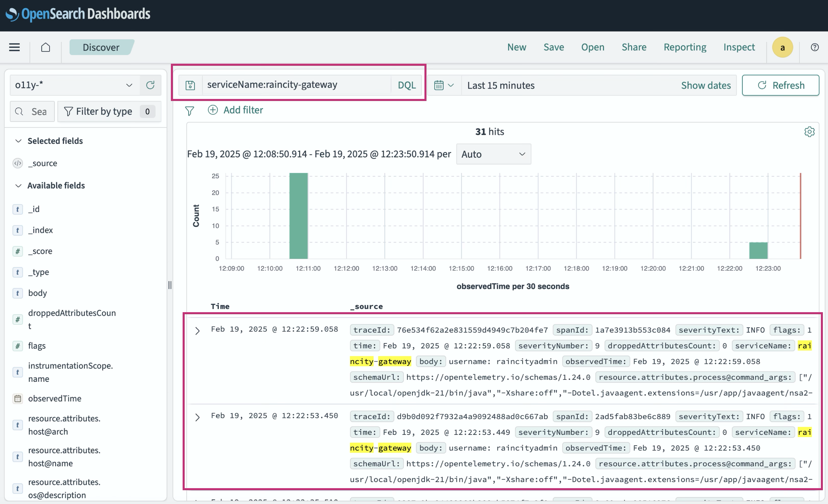
Task: Collapse sidebar using the resize handle
Action: point(170,285)
